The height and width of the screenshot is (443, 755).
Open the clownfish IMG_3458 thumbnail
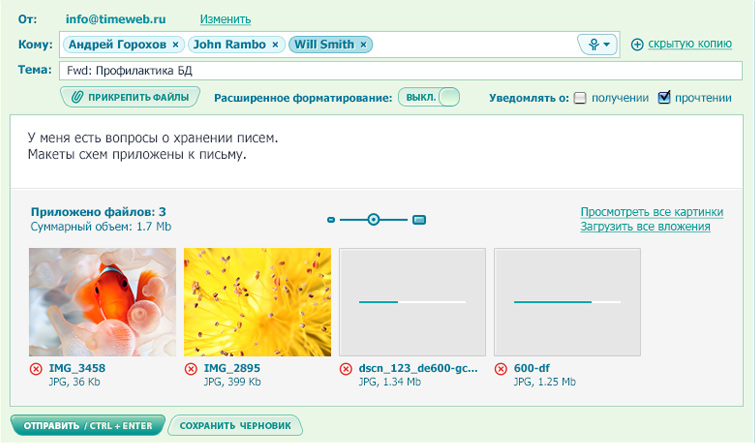[x=102, y=302]
